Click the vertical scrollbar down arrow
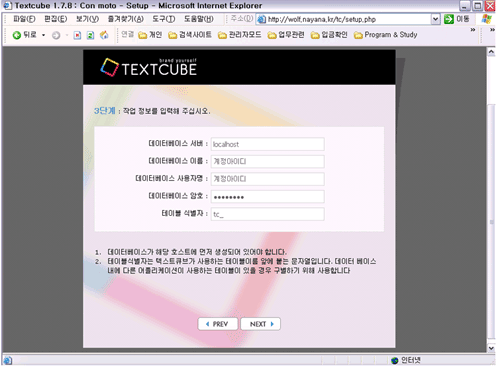This screenshot has height=366, width=500. pos(491,348)
